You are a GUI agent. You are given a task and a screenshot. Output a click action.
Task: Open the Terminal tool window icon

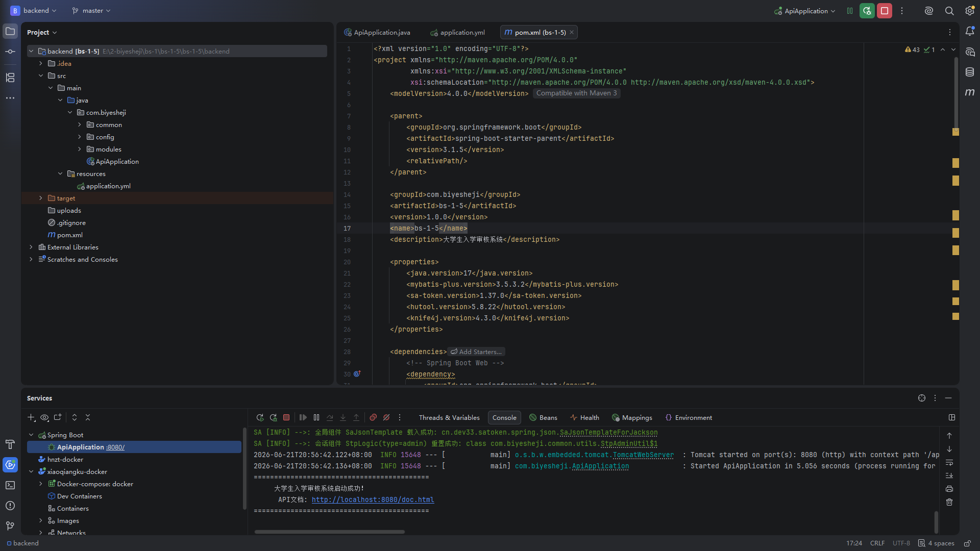pos(10,485)
